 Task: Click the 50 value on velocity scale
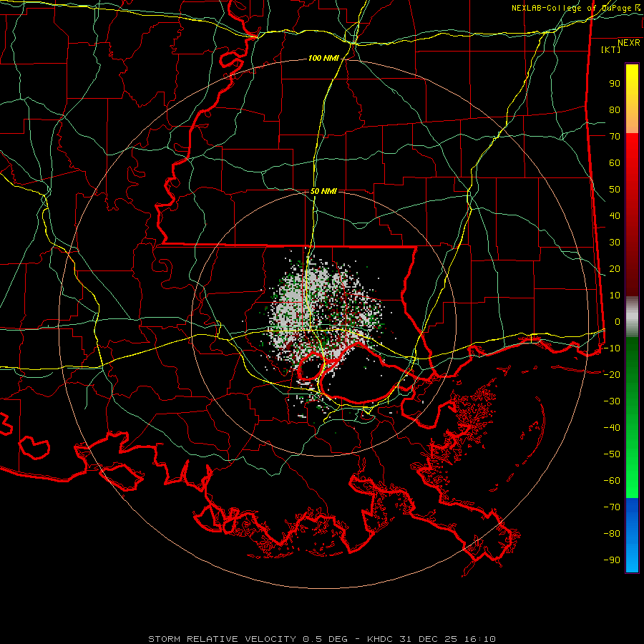[x=615, y=190]
